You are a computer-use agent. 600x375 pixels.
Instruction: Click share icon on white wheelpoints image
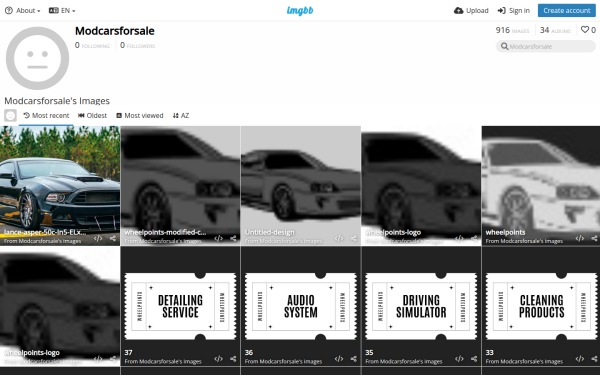tap(594, 238)
